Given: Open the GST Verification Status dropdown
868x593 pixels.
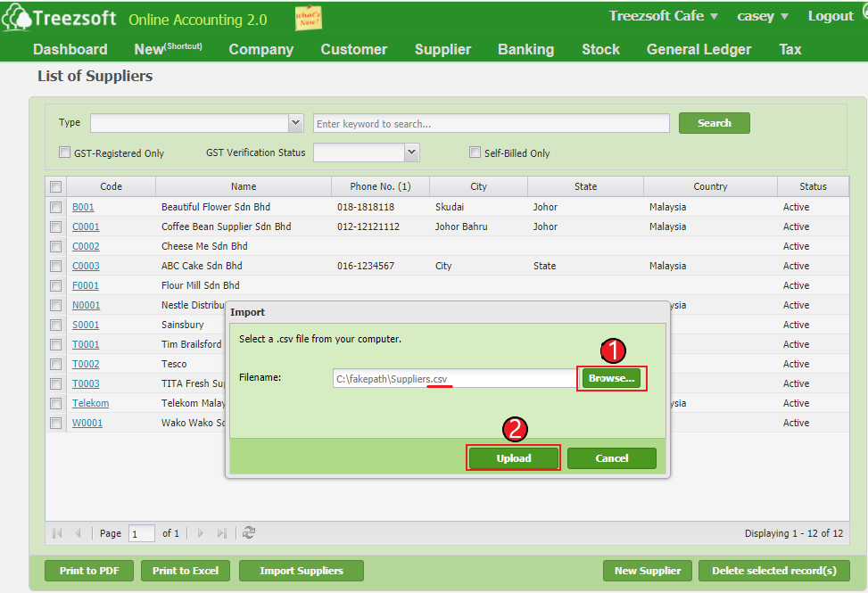Looking at the screenshot, I should pos(411,152).
